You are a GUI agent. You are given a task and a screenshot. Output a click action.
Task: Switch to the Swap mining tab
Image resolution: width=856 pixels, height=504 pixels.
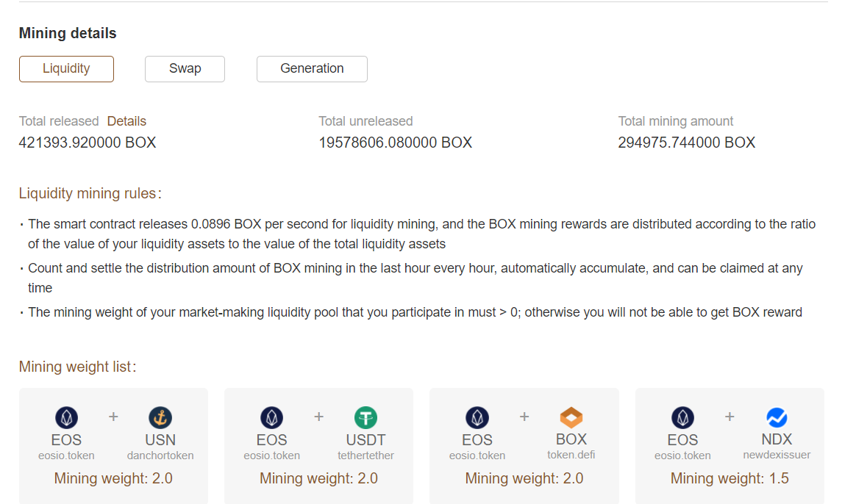[x=185, y=69]
